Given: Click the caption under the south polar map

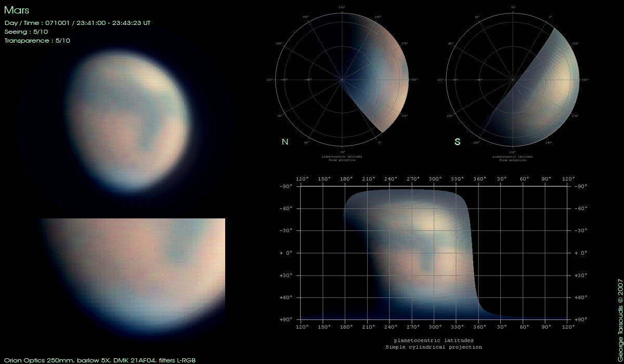Looking at the screenshot, I should click(x=513, y=158).
